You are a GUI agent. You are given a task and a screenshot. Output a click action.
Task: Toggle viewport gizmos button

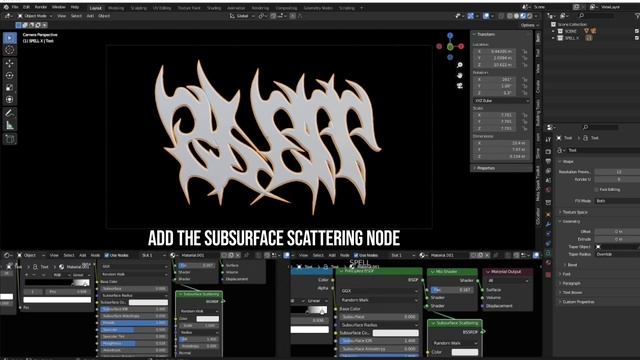pyautogui.click(x=471, y=16)
